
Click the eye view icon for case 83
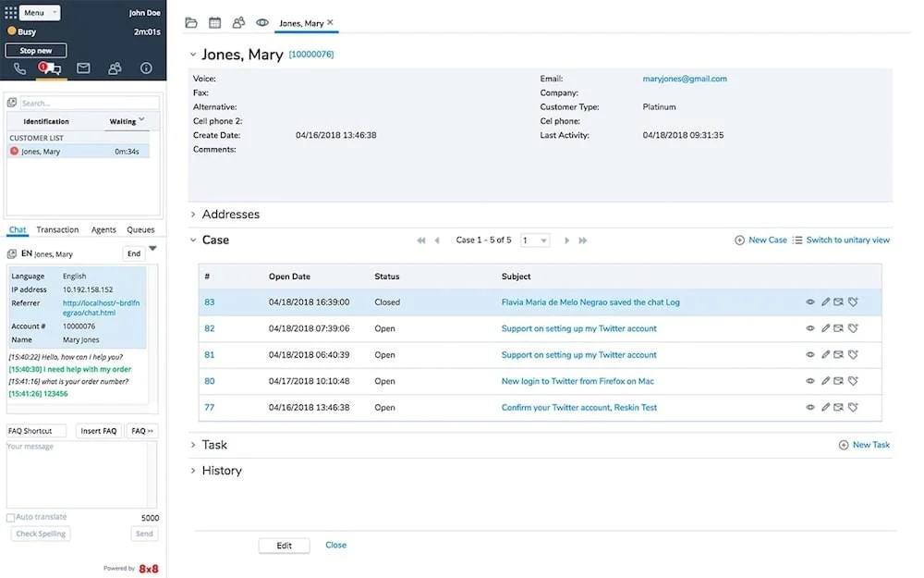(810, 301)
